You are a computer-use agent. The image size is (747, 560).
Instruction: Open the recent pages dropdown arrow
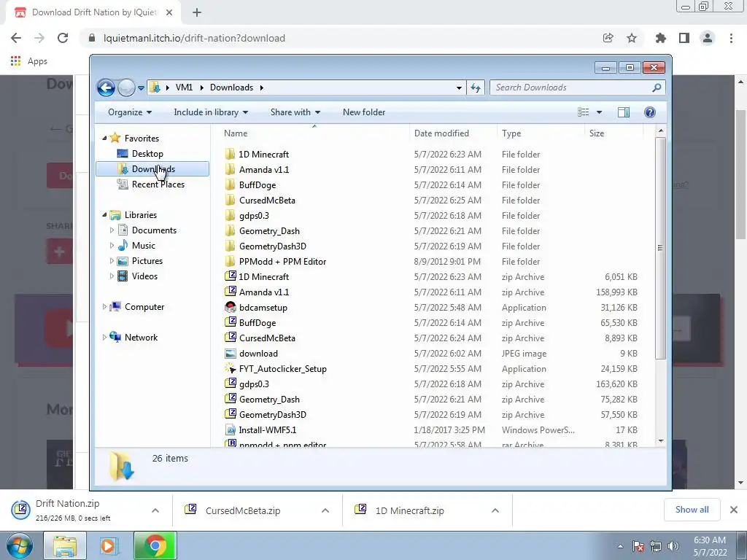(x=141, y=88)
